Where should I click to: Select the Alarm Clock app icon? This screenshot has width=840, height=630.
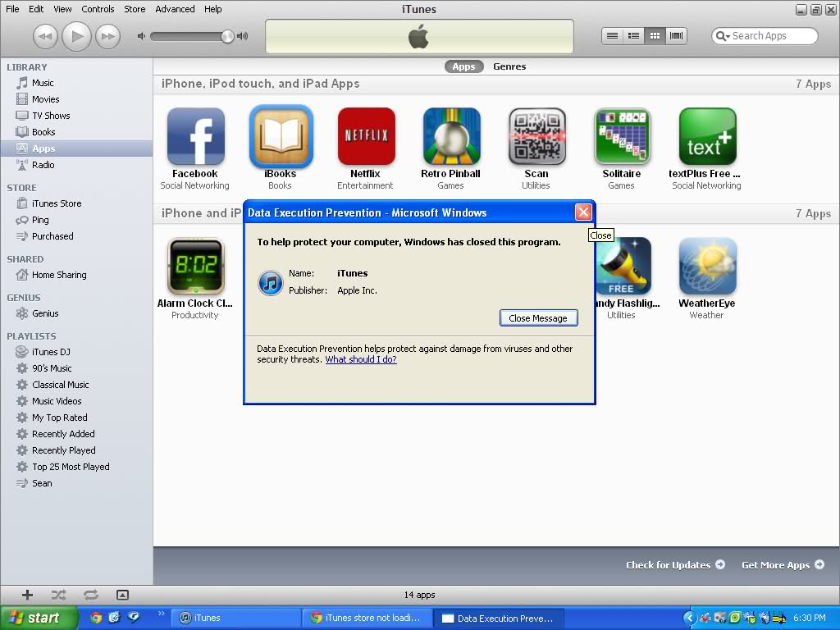click(x=195, y=267)
